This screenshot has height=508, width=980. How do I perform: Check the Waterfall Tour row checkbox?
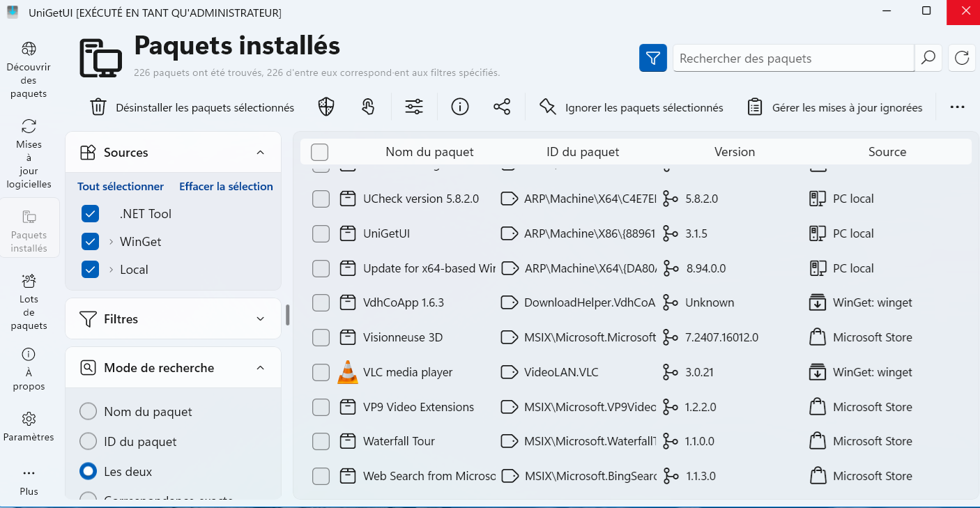click(321, 441)
